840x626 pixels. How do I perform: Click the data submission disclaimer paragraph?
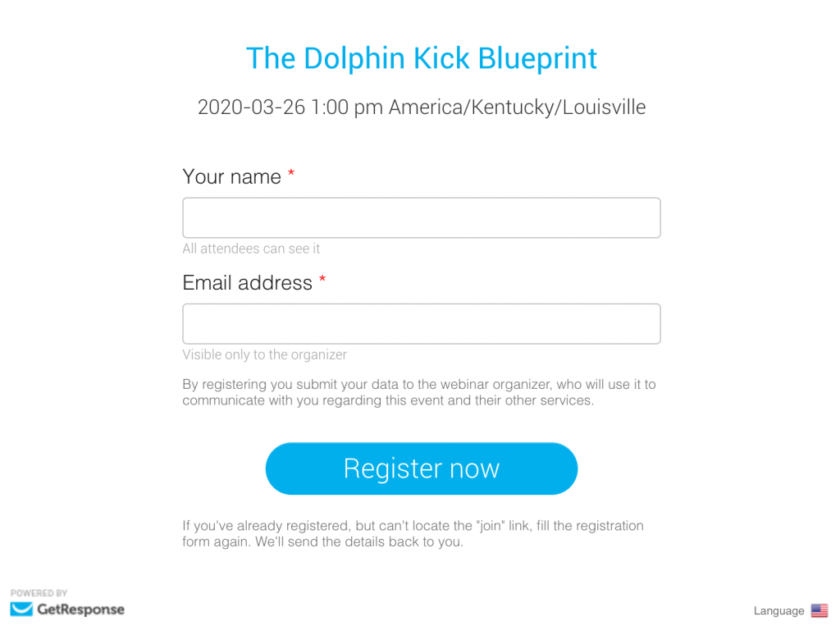[418, 392]
